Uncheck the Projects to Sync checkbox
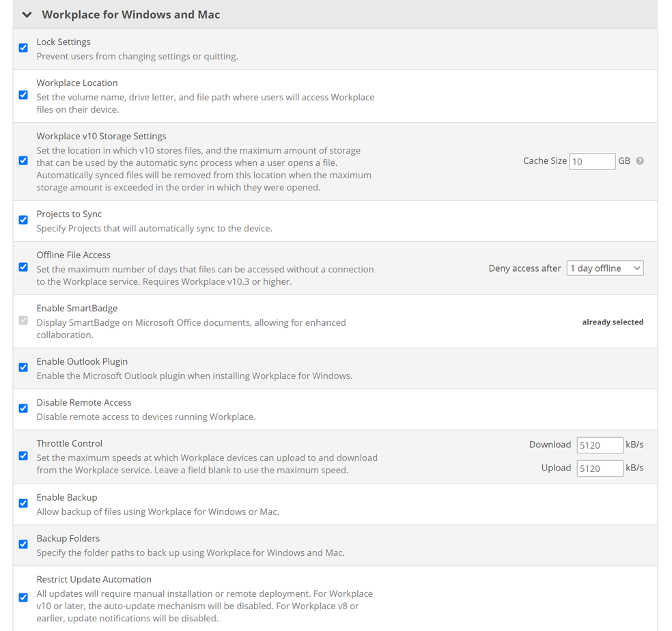 click(23, 220)
